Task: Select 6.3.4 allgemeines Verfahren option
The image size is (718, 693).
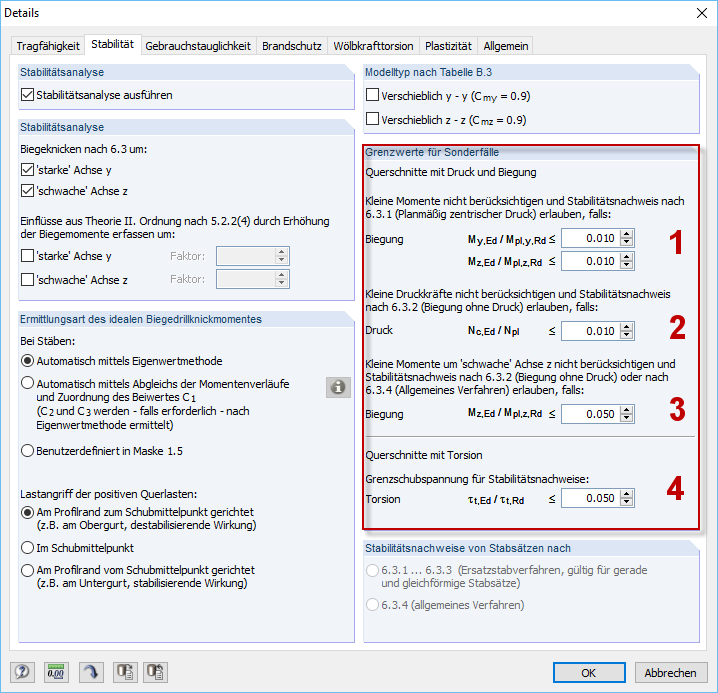Action: click(x=373, y=605)
